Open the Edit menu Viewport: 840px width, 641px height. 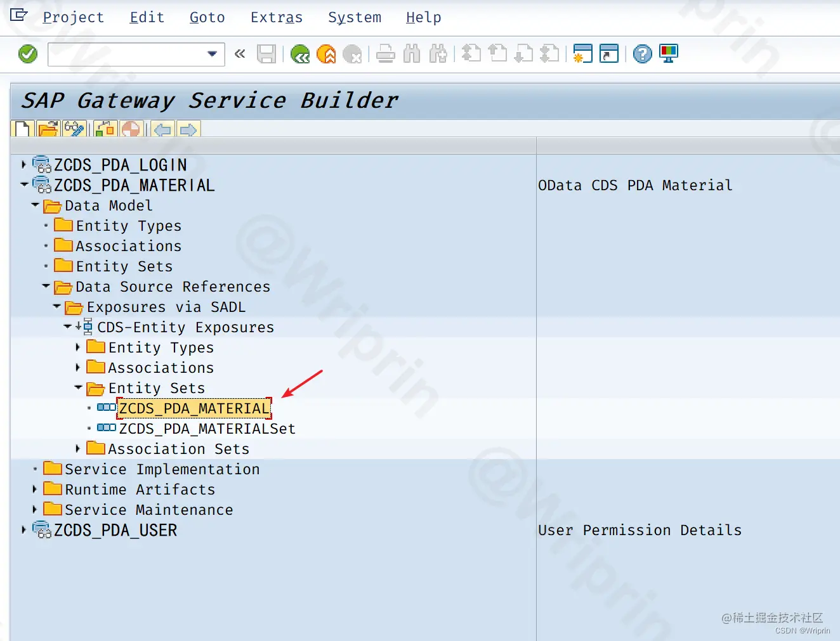pyautogui.click(x=147, y=17)
